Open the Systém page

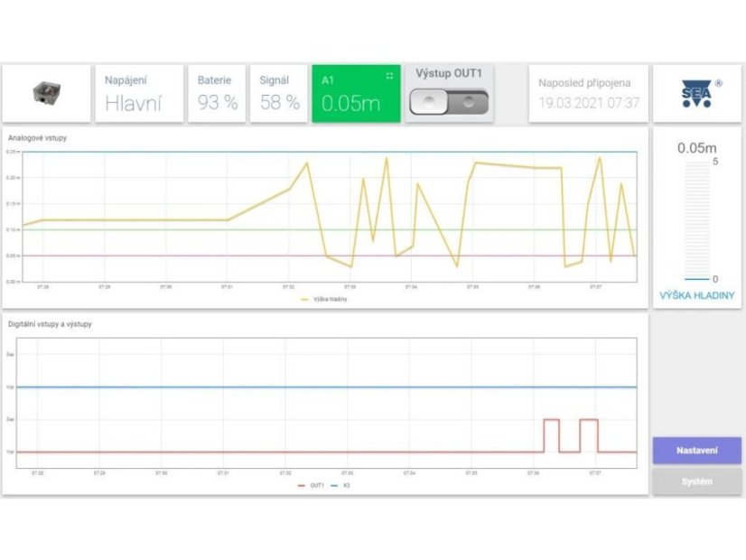pos(696,481)
